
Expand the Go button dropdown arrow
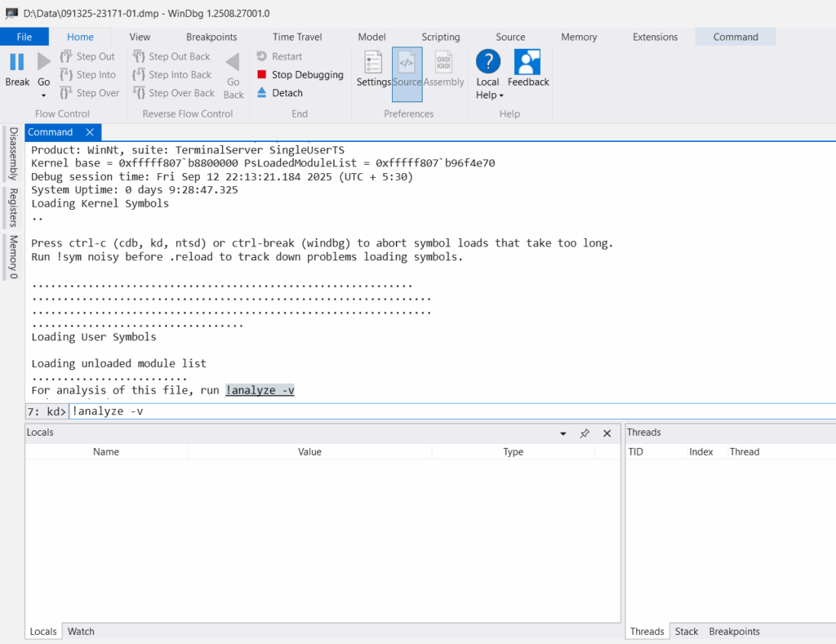pyautogui.click(x=43, y=95)
